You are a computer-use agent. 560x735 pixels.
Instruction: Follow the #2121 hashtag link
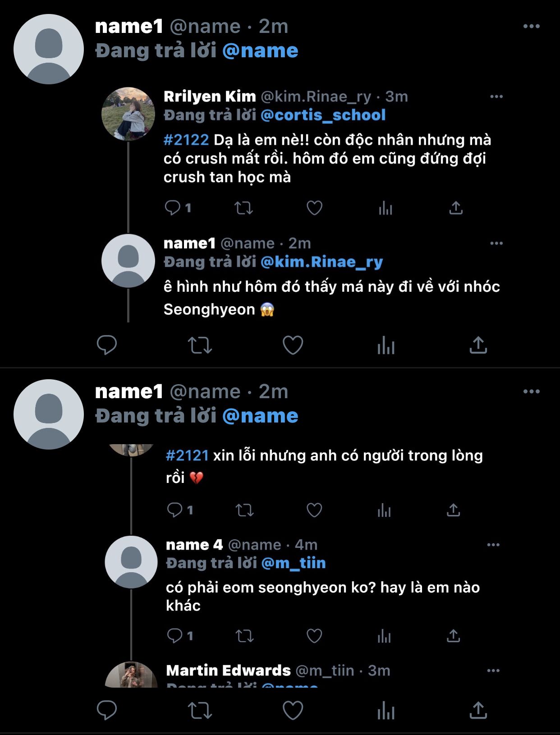(187, 455)
